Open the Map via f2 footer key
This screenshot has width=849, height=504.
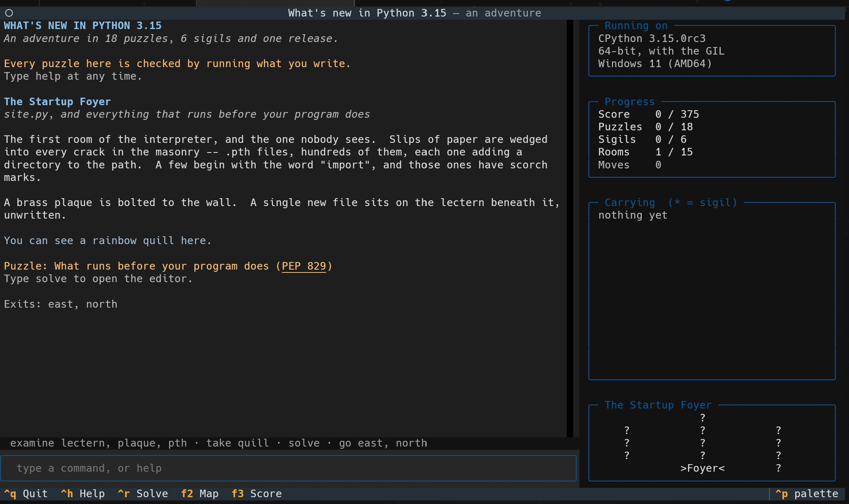point(200,494)
